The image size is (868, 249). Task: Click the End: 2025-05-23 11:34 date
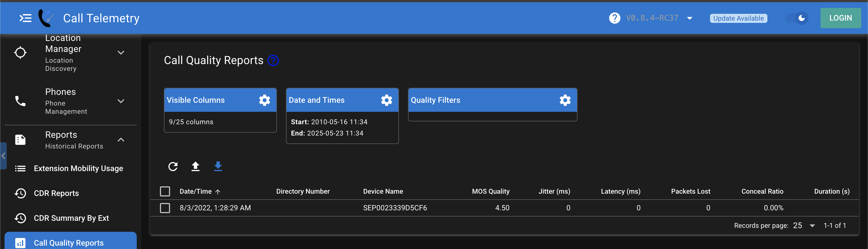(327, 133)
